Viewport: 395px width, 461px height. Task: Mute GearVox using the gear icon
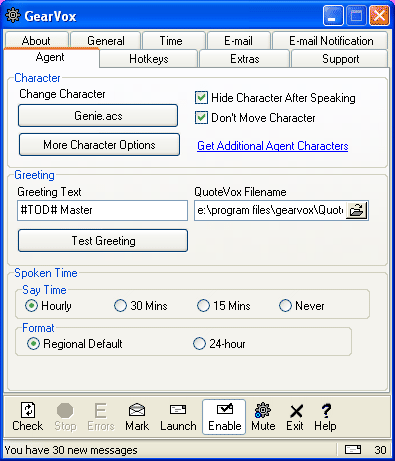click(x=263, y=417)
